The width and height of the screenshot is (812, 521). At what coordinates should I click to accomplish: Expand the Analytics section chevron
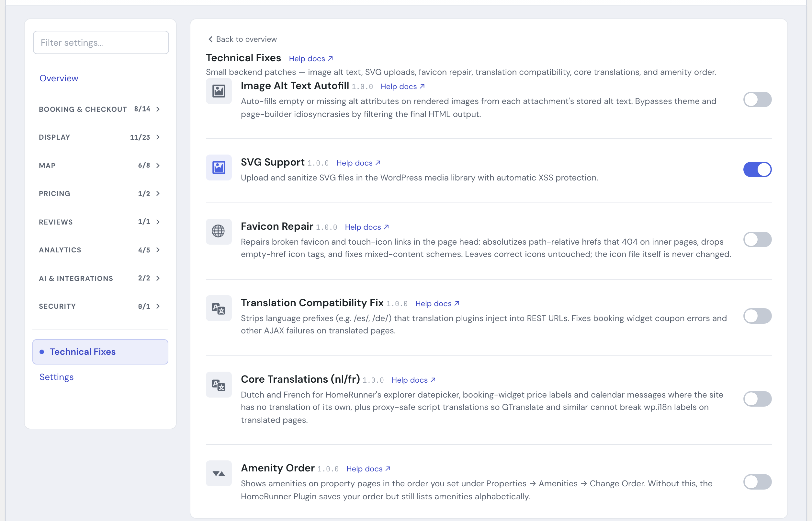(x=158, y=250)
